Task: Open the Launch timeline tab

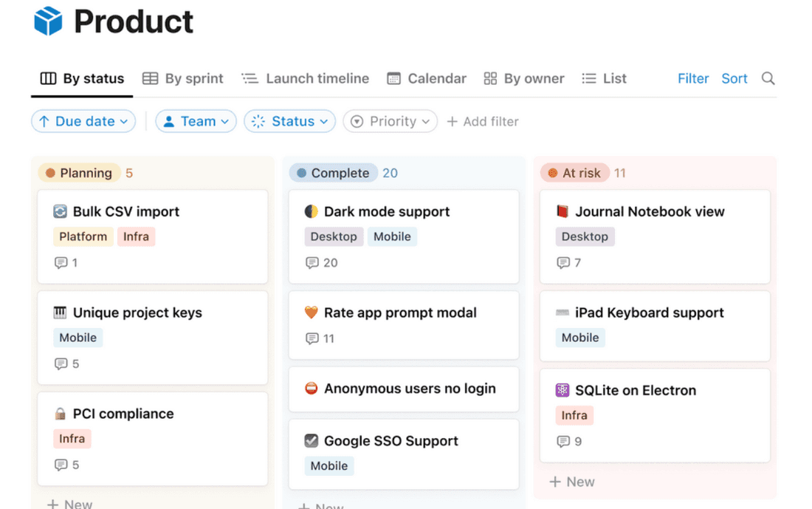Action: coord(306,78)
